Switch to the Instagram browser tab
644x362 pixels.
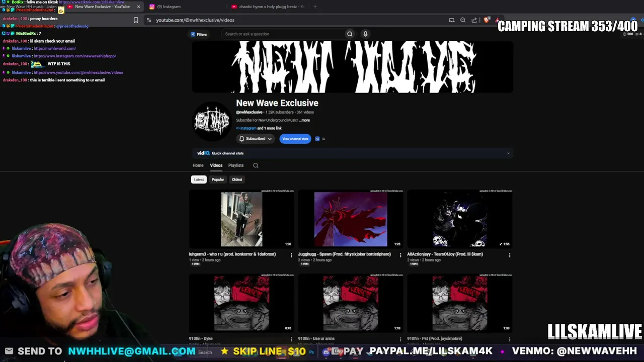[x=169, y=7]
